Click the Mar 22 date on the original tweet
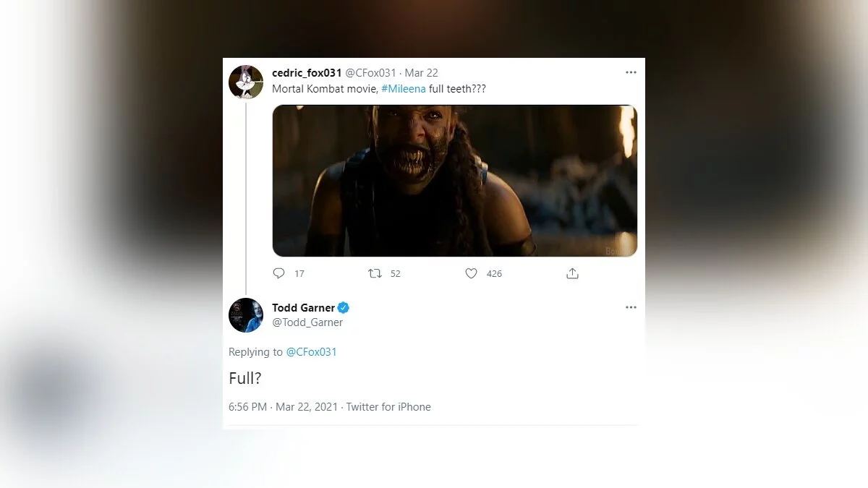Viewport: 868px width, 488px height. tap(421, 73)
